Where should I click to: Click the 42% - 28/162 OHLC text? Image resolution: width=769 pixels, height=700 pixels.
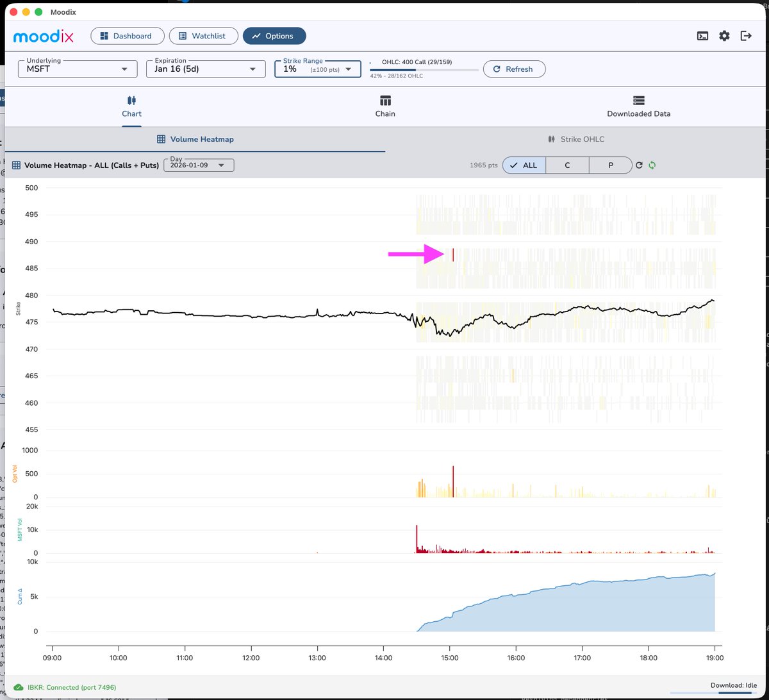point(396,76)
